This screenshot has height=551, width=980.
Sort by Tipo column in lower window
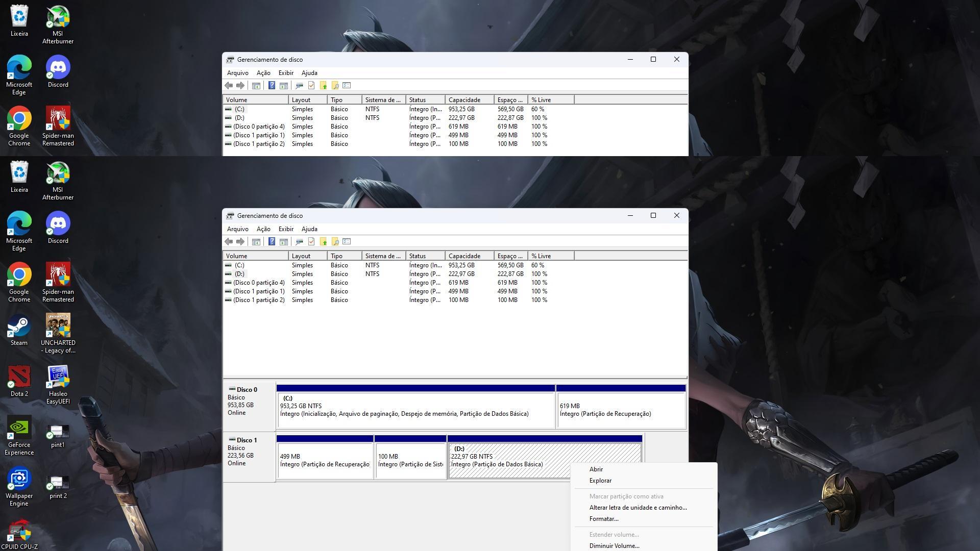pyautogui.click(x=345, y=256)
